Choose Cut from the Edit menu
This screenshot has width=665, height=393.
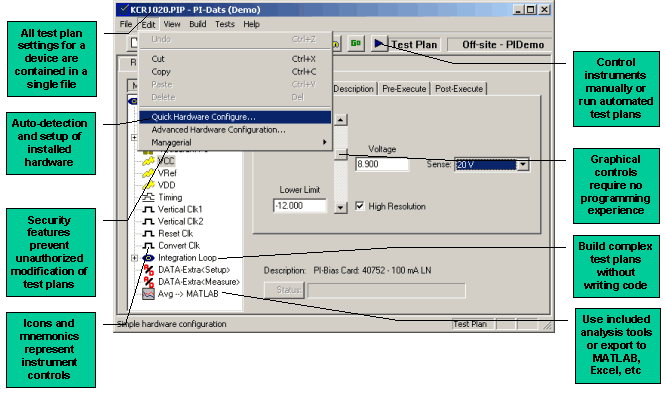tap(235, 59)
